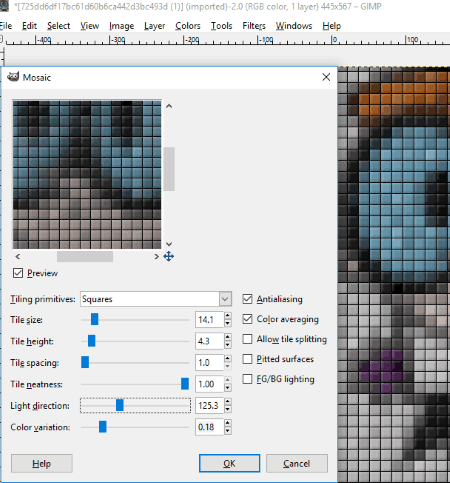Enable Pitted surfaces option
Viewport: 450px width, 483px height.
point(247,359)
